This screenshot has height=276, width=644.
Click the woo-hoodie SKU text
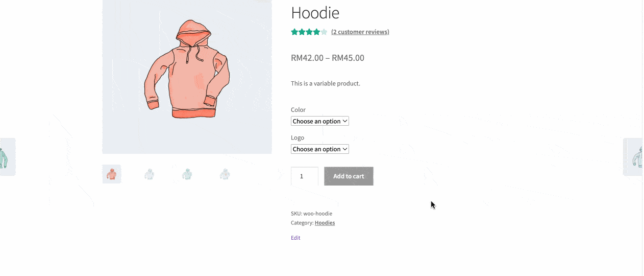coord(317,214)
